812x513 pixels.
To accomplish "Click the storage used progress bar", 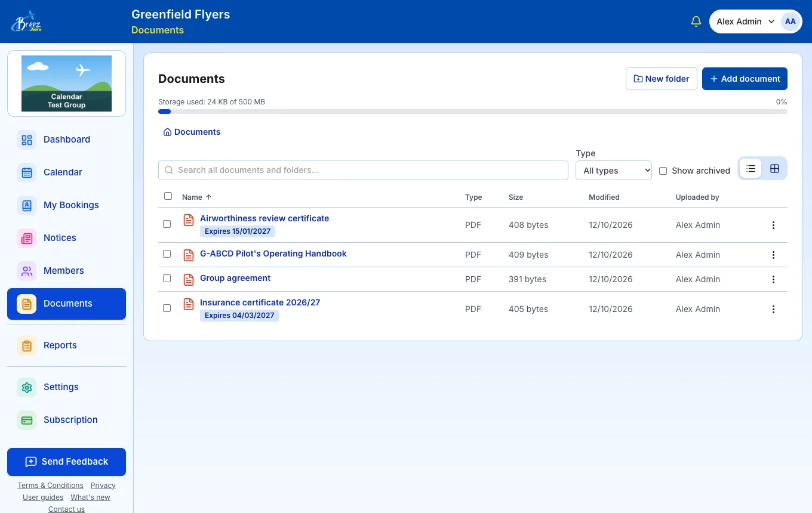I will click(472, 112).
